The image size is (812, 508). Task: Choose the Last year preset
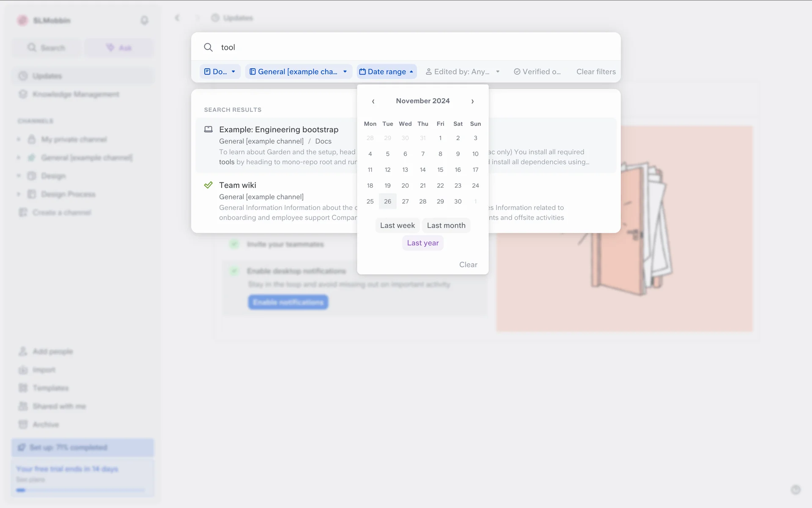[422, 243]
